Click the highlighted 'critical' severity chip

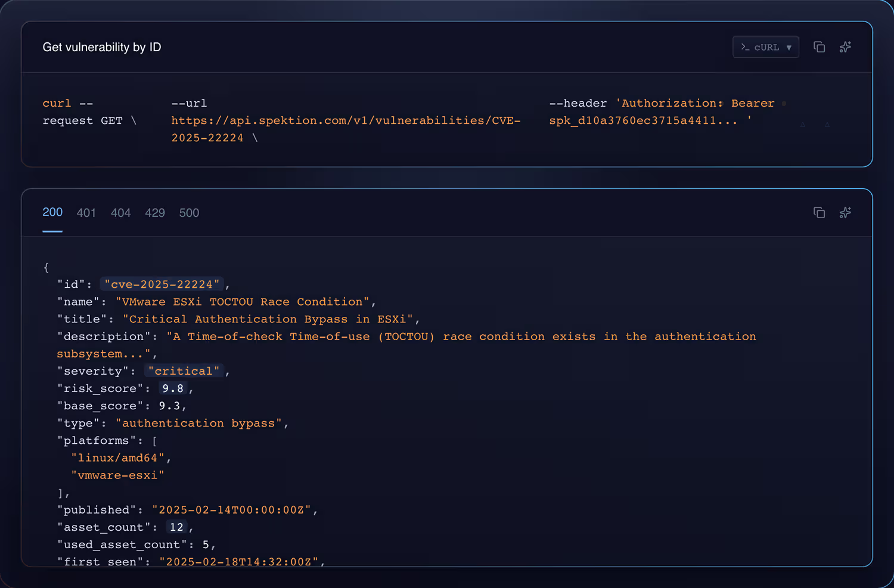[185, 371]
